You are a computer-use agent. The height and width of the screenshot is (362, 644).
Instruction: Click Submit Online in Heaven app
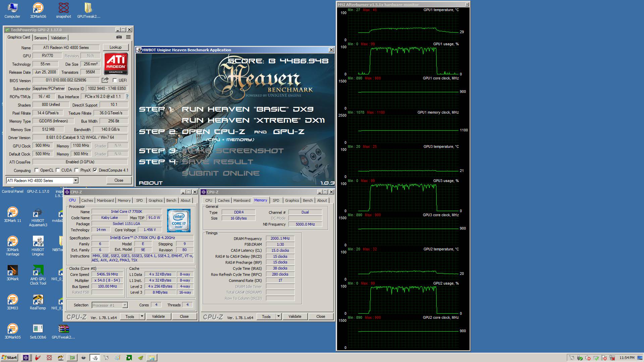(x=221, y=173)
